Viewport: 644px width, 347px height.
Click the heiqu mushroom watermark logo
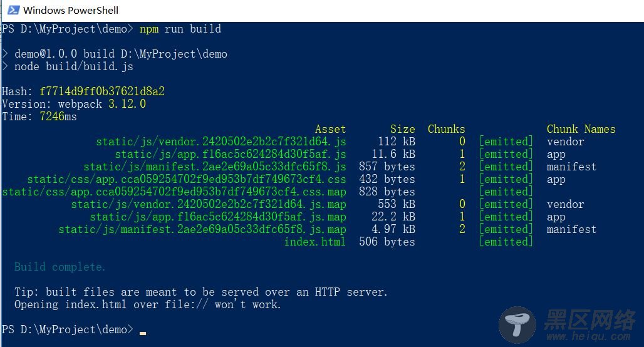tap(517, 325)
